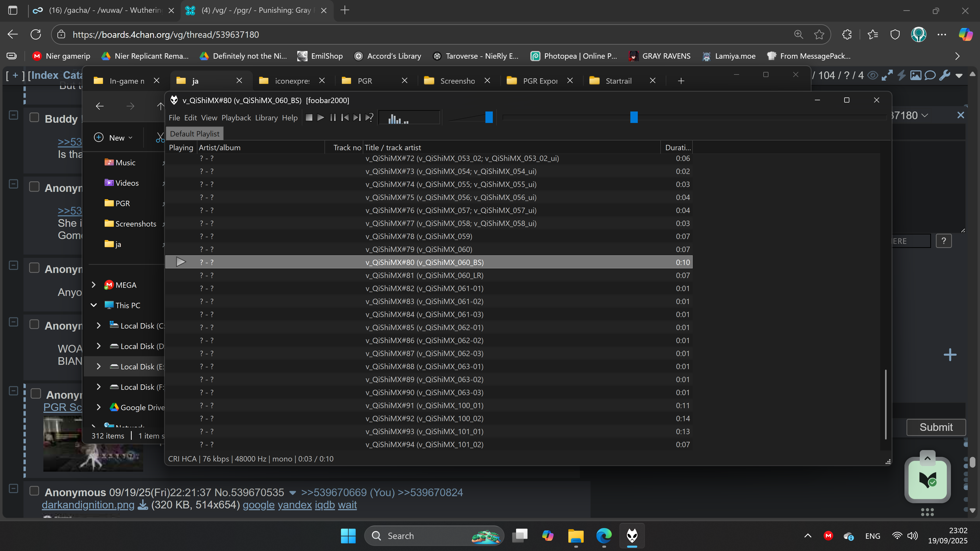
Task: Pause playback with the Pause icon
Action: click(333, 118)
